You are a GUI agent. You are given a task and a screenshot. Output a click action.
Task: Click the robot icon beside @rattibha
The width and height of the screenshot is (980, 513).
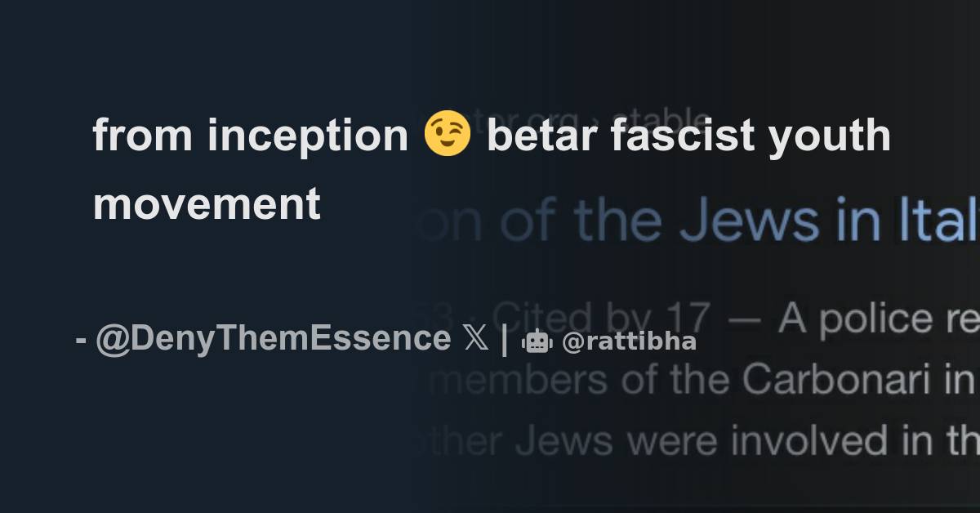pyautogui.click(x=537, y=341)
